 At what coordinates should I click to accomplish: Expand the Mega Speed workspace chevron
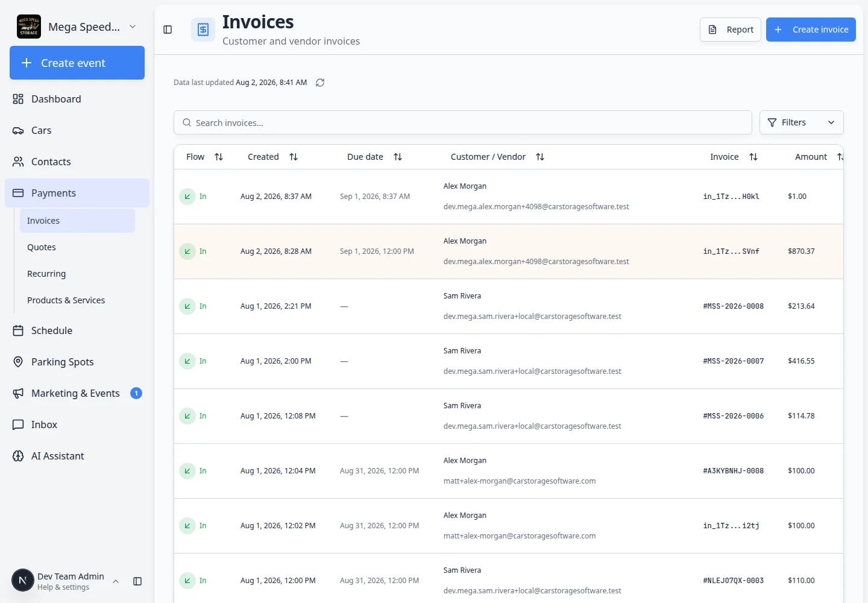pos(133,27)
